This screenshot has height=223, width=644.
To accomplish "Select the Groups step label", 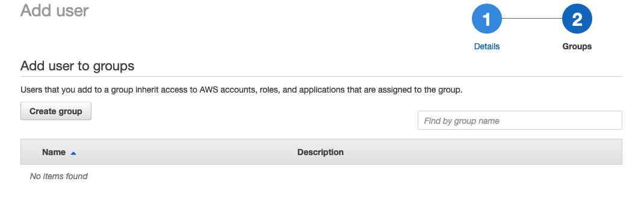I will (577, 46).
